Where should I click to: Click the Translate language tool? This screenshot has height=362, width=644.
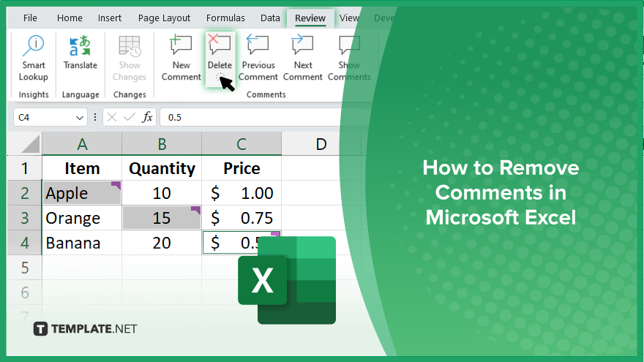pos(80,53)
